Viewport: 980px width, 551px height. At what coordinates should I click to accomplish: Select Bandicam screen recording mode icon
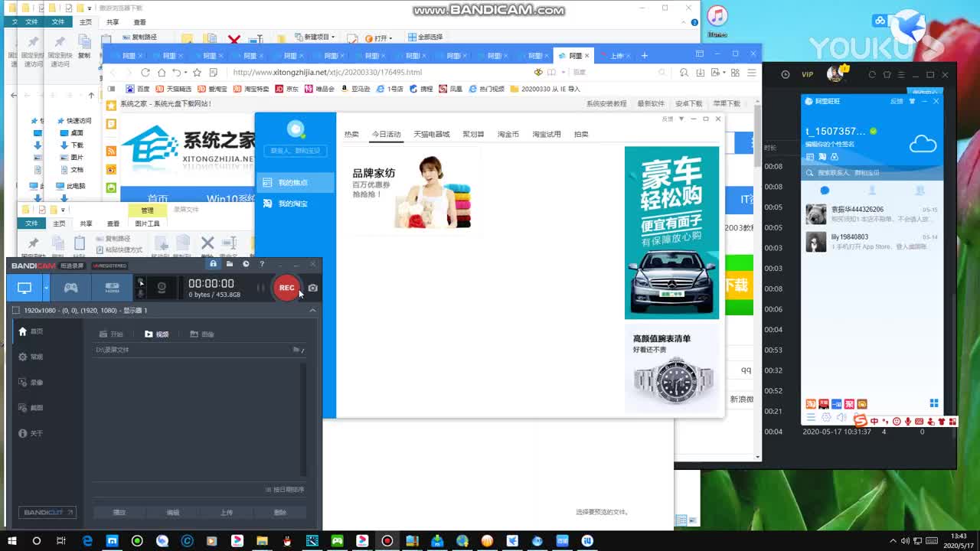point(24,288)
